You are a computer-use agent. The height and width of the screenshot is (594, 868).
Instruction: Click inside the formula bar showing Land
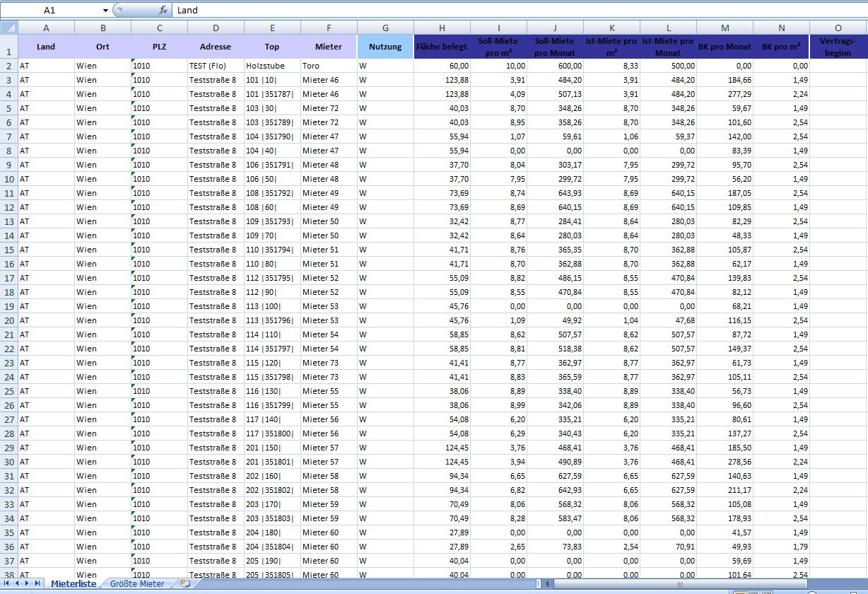point(519,11)
